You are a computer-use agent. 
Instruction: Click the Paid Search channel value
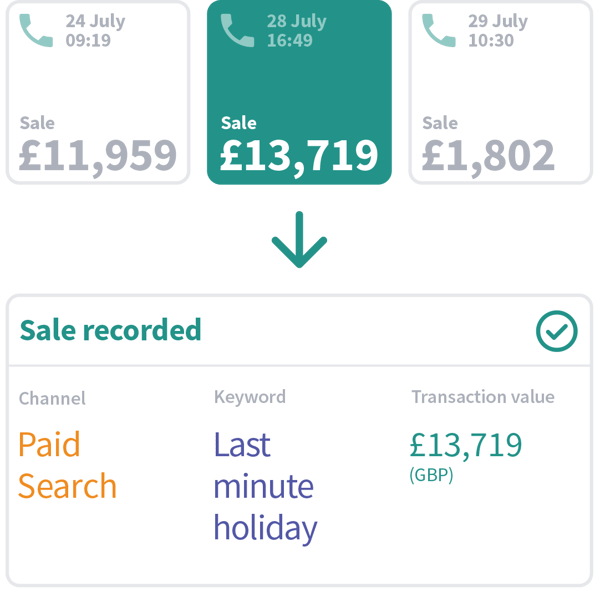pos(67,465)
